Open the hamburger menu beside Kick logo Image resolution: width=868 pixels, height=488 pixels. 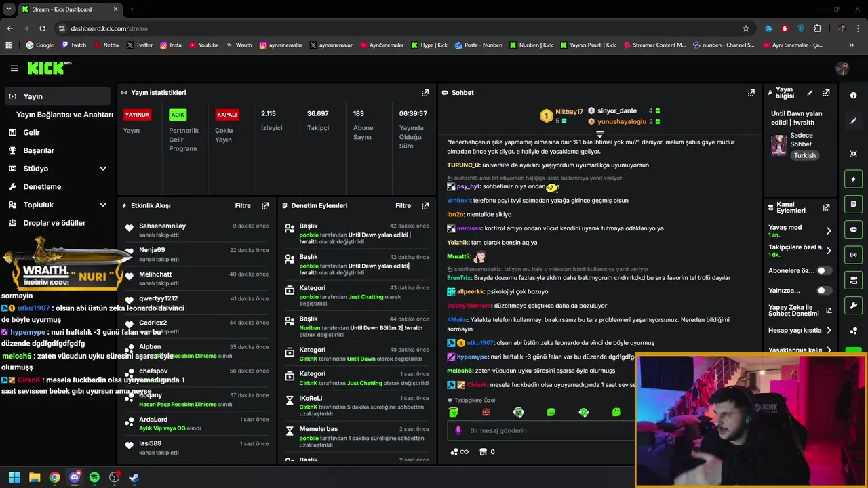coord(14,68)
